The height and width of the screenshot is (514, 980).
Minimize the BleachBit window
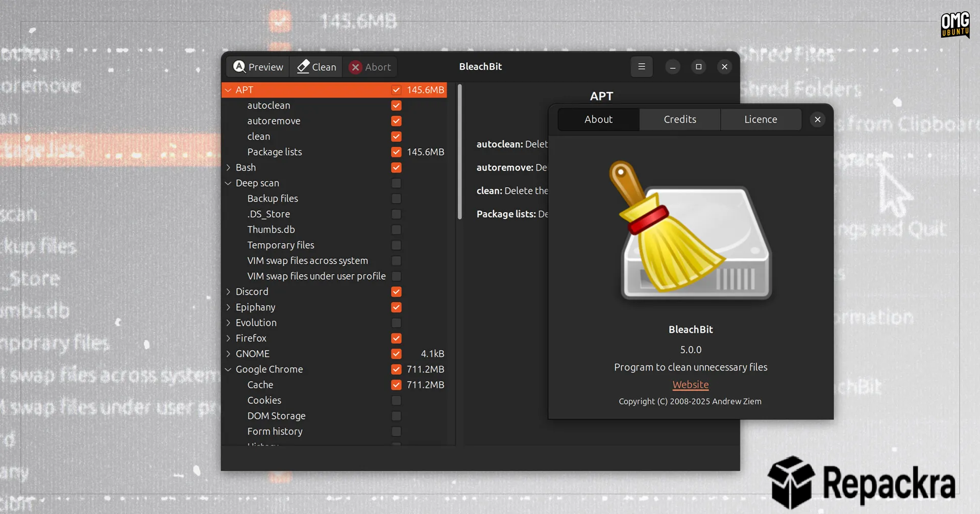[x=673, y=67]
